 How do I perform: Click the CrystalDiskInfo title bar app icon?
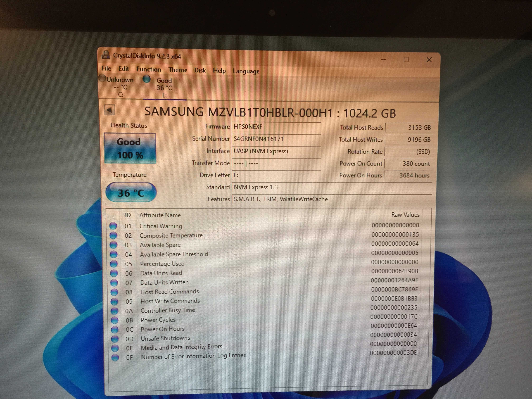tap(106, 55)
